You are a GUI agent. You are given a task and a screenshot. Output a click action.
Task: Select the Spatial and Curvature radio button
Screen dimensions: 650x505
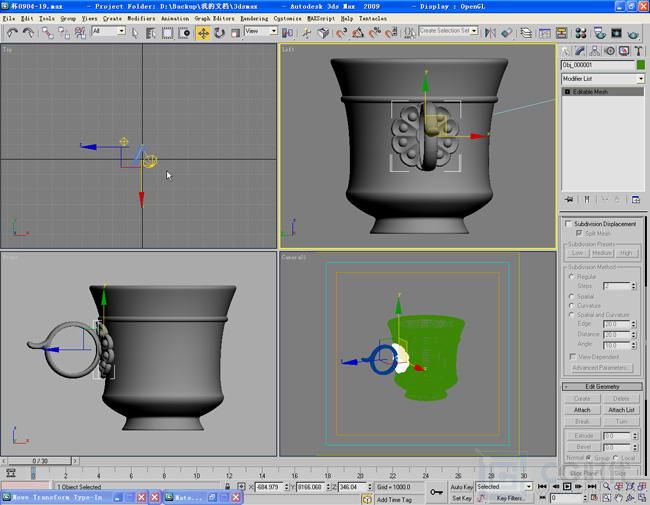(571, 315)
